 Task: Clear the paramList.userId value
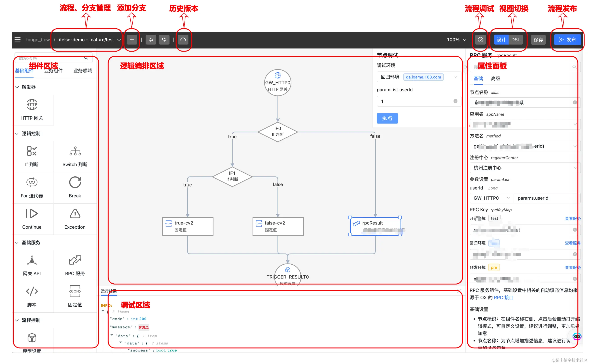455,101
